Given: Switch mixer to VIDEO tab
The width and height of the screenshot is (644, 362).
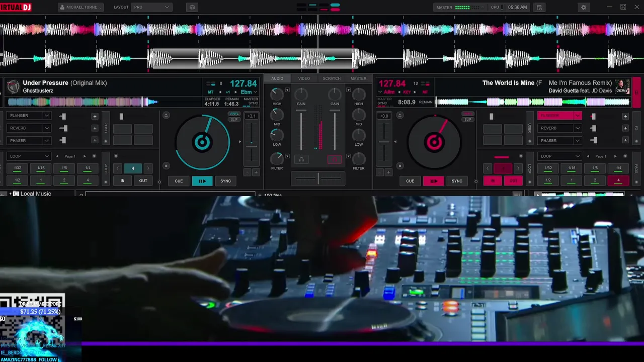Looking at the screenshot, I should (304, 78).
